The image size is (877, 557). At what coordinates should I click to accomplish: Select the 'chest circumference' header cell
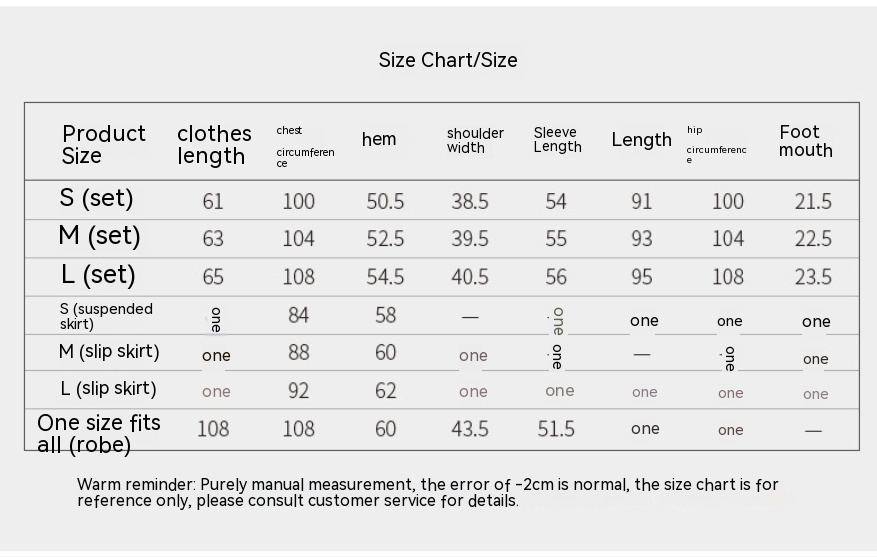point(305,146)
